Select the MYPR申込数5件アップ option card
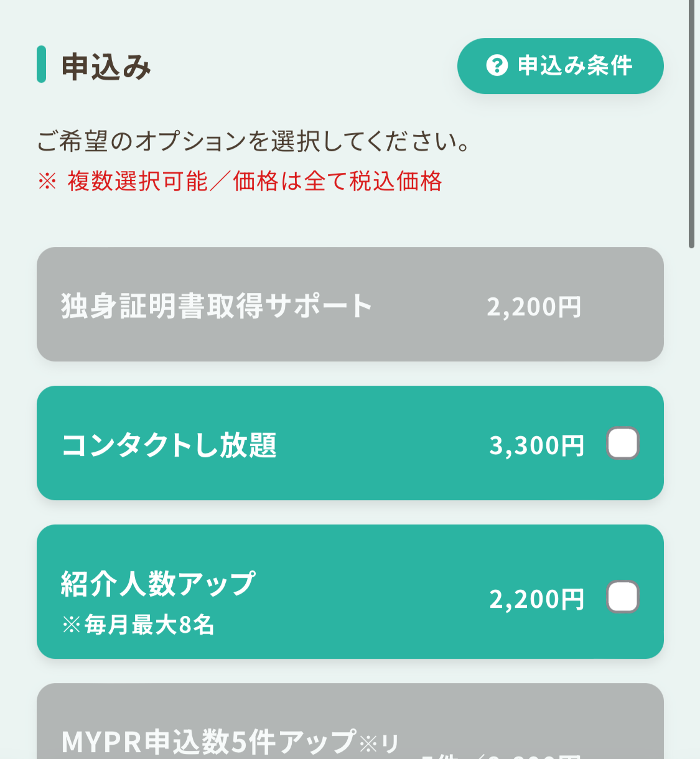The height and width of the screenshot is (759, 700). [350, 721]
